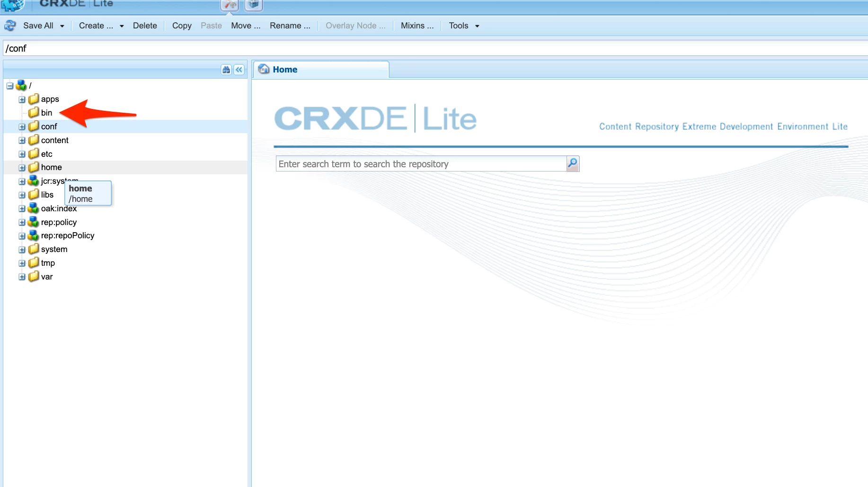Click the Move toolbar button
Viewport: 868px width, 487px height.
click(246, 26)
